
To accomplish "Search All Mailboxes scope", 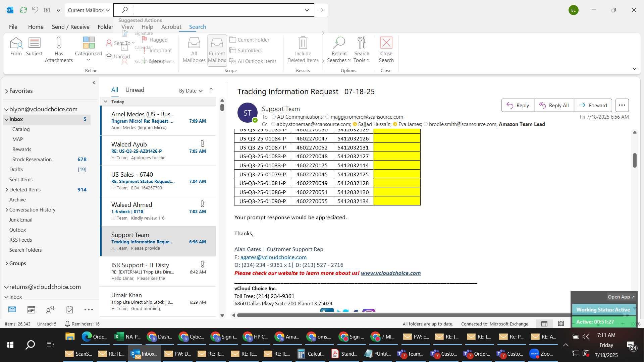I will click(194, 50).
